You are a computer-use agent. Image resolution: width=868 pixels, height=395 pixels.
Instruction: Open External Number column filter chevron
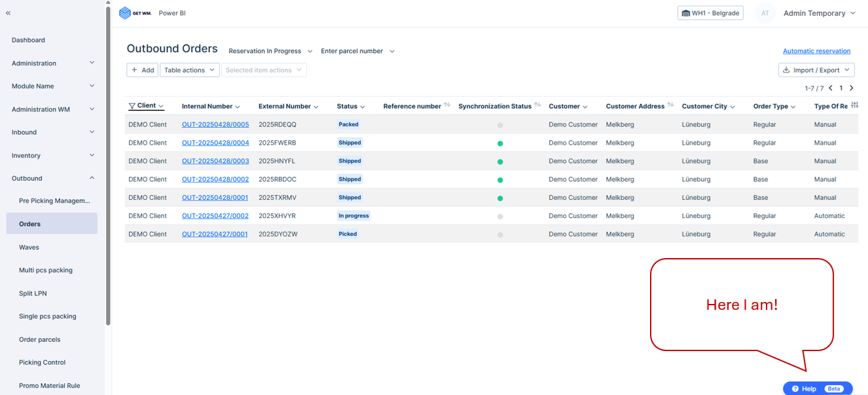(316, 107)
